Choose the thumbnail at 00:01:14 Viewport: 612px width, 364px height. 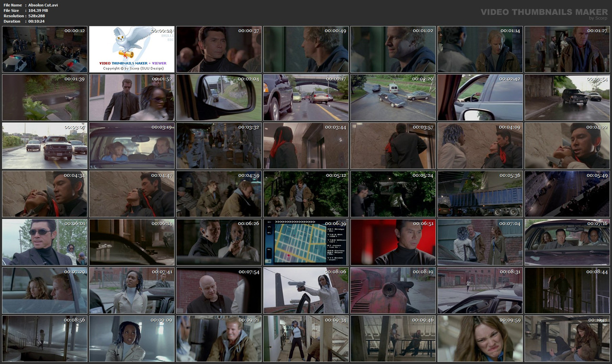pos(480,49)
